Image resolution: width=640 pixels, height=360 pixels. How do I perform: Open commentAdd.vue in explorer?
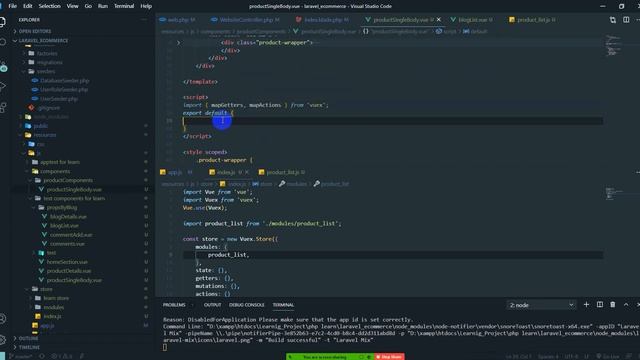(71, 235)
